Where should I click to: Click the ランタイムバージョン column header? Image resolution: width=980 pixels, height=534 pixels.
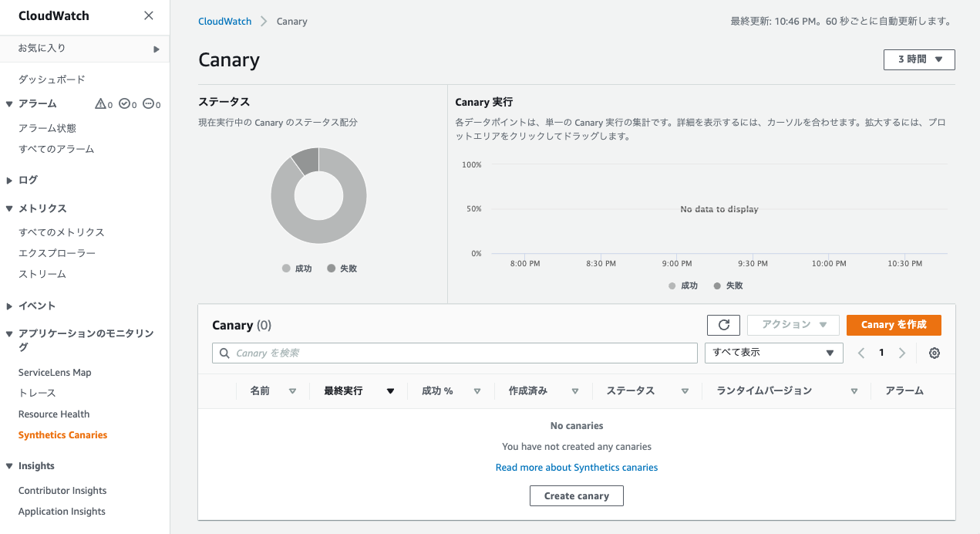[764, 391]
